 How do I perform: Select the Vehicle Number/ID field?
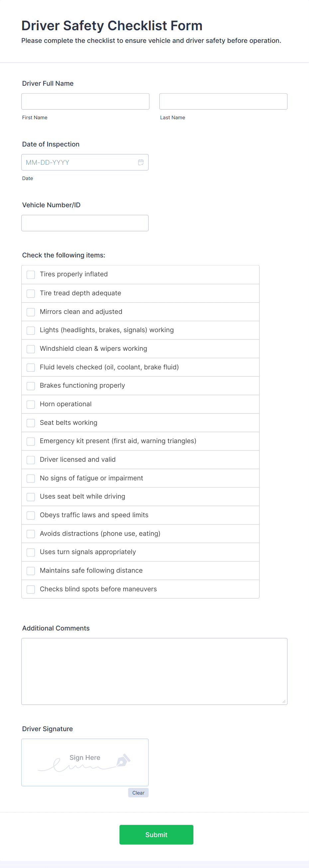85,223
